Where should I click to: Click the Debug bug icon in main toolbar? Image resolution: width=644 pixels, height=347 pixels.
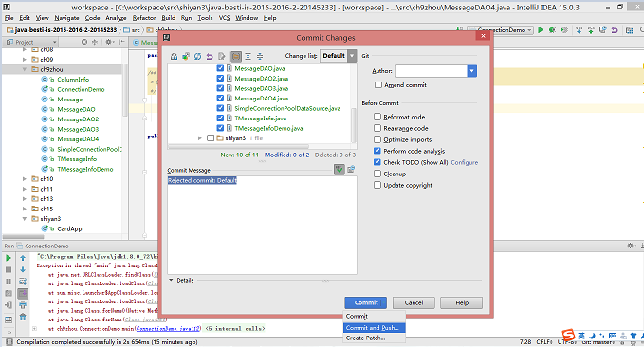tap(552, 30)
